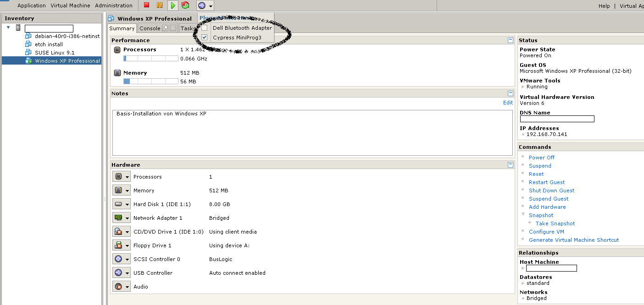Expand the VMware Tools Running arrow
This screenshot has height=305, width=644.
(x=523, y=87)
